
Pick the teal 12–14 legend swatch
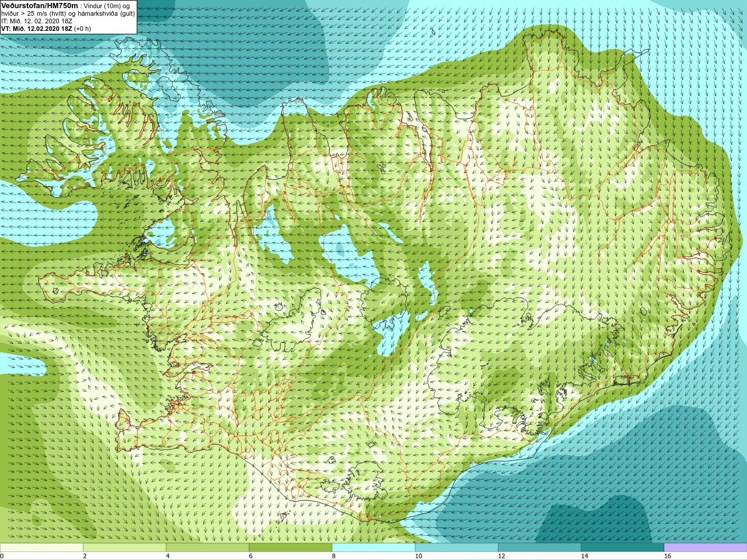click(x=539, y=548)
